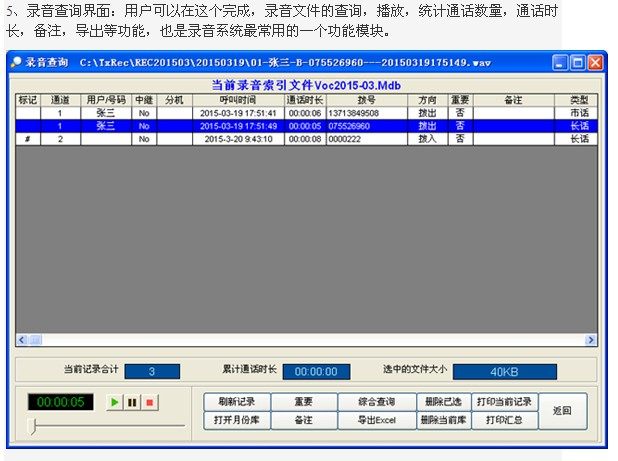The image size is (618, 461).
Task: Select record dialed to 13713849508
Action: [x=307, y=113]
